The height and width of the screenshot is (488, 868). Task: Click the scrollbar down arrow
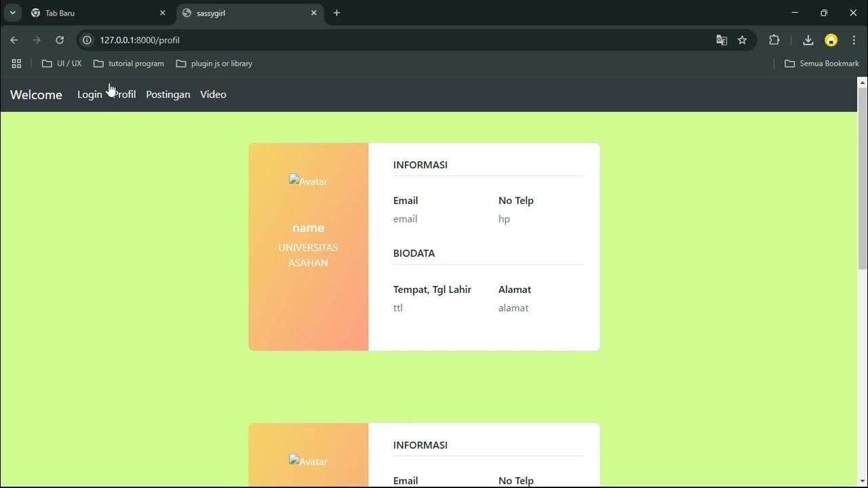click(863, 482)
